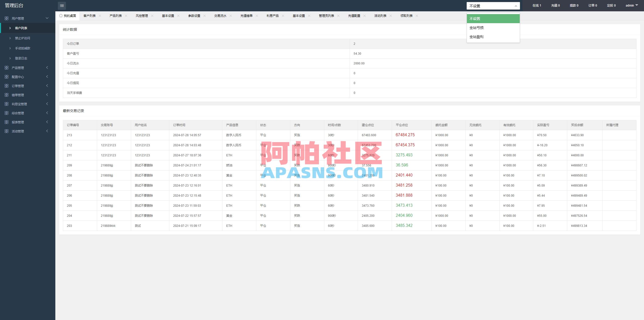The height and width of the screenshot is (320, 644).
Task: Select 全站亏损 from the open dropdown
Action: [477, 28]
